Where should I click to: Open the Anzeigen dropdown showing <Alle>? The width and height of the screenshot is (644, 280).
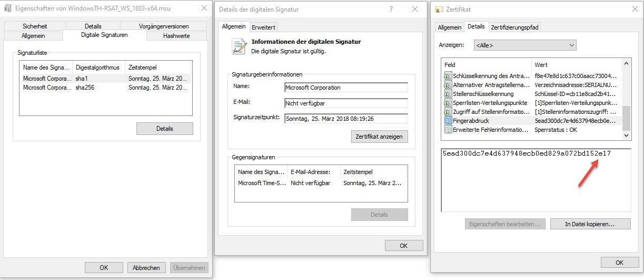point(524,45)
